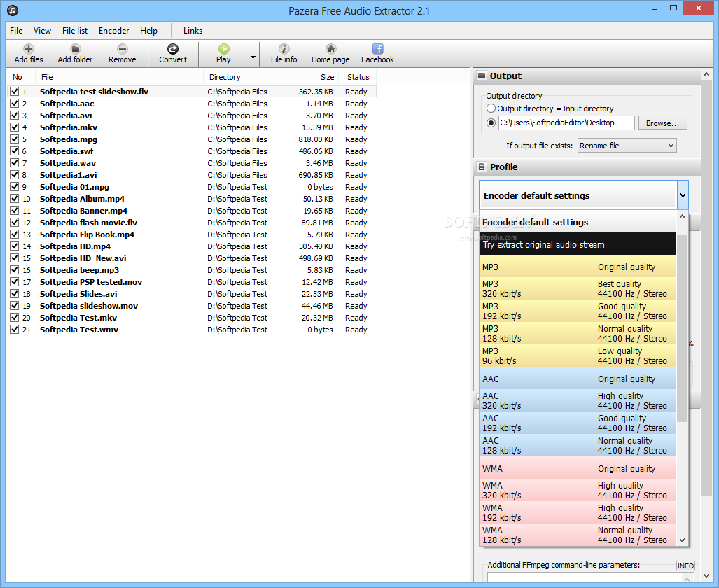Screen dimensions: 719x588
Task: Open the File list menu
Action: (75, 31)
